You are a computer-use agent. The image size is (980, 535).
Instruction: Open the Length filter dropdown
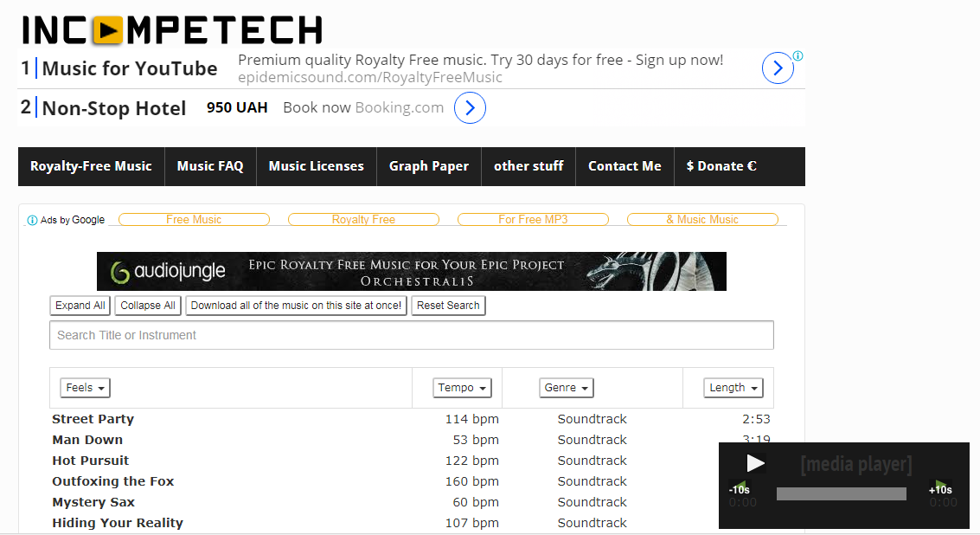733,388
